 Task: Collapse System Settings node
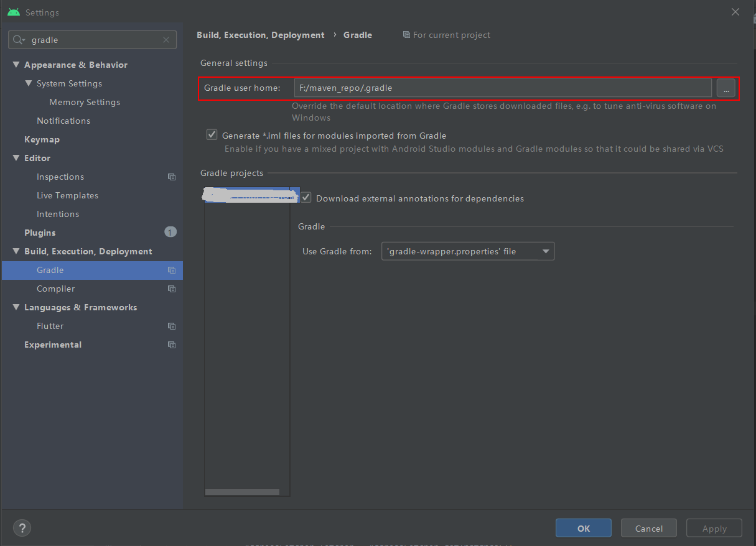point(29,83)
